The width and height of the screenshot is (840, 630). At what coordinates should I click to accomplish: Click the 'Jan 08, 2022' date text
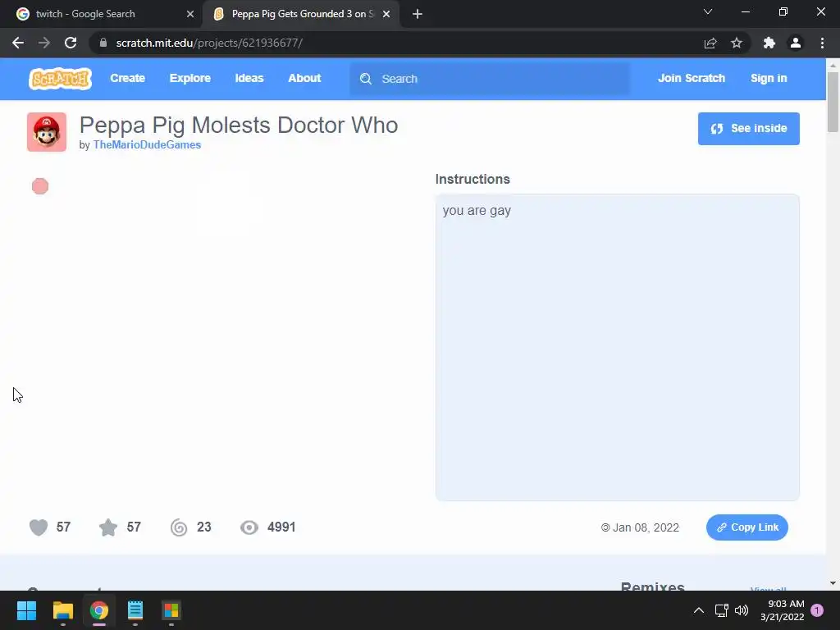pos(646,527)
